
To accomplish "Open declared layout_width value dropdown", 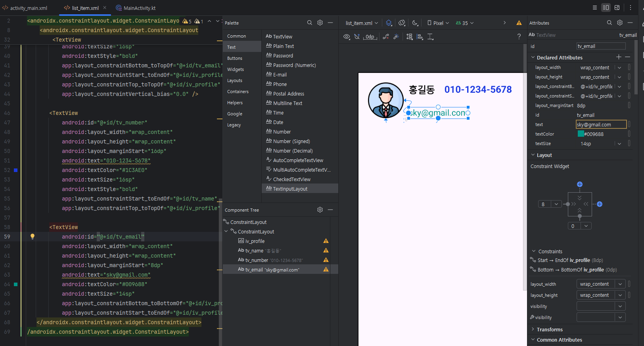I will coord(619,68).
